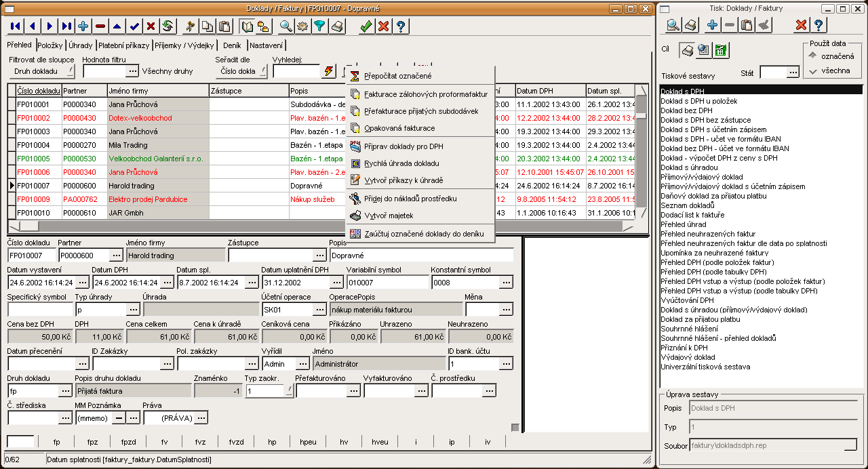Select the spreadsheet export target icon
The width and height of the screenshot is (868, 469).
pyautogui.click(x=721, y=51)
